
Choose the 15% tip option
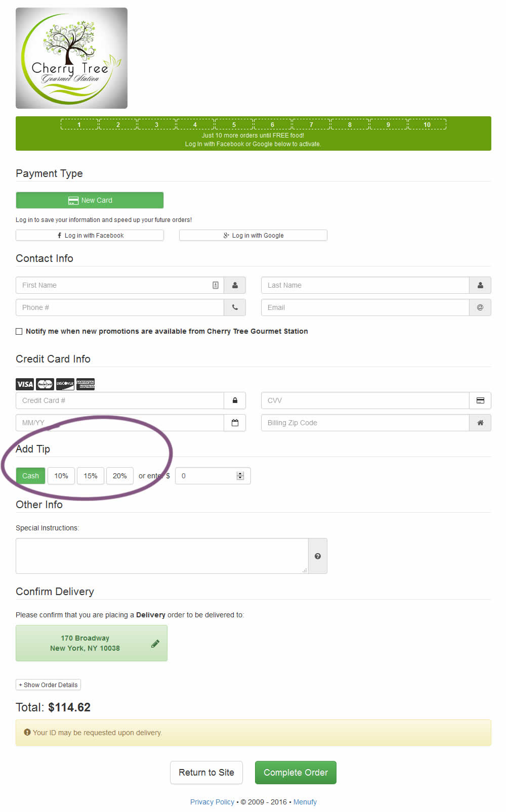(91, 476)
